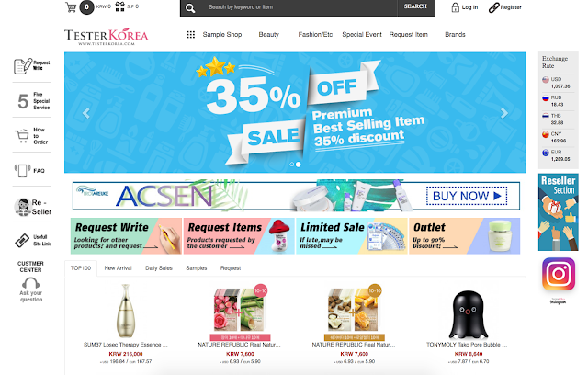Open the Useful Site Link chain icon

[x=22, y=241]
